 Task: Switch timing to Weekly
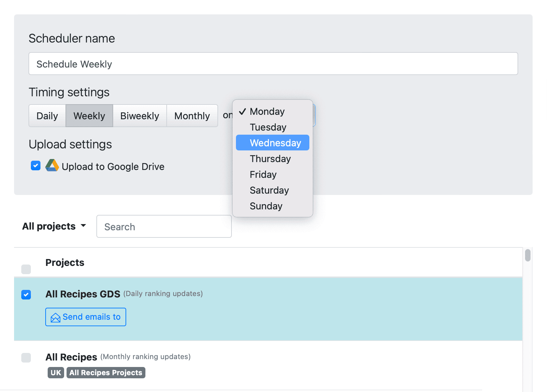pos(89,116)
